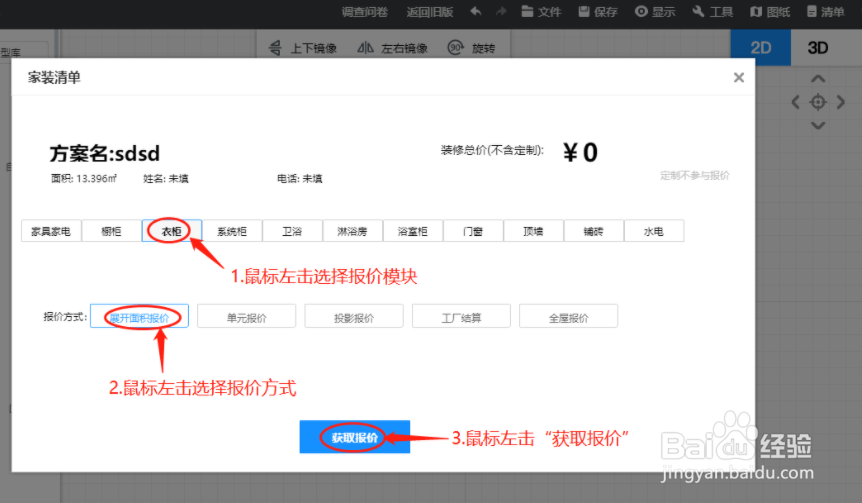Choose 单元报价 pricing method
This screenshot has height=503, width=862.
point(246,317)
